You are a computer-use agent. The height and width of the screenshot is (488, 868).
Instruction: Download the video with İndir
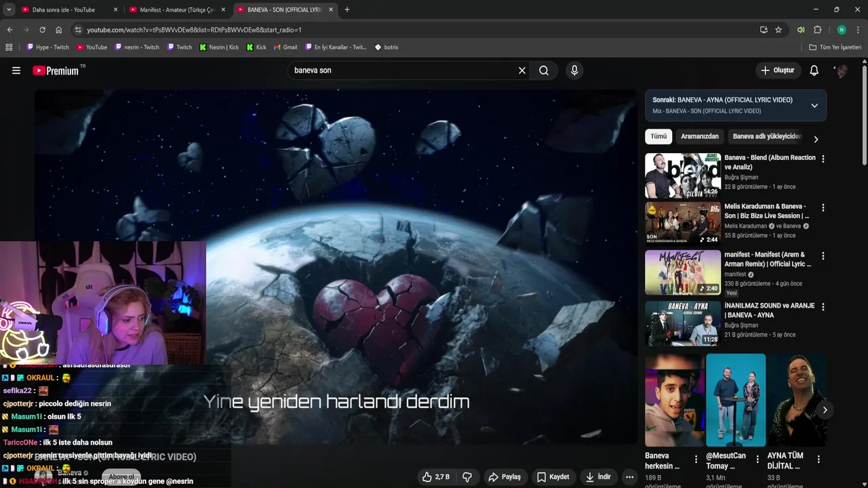pyautogui.click(x=598, y=477)
